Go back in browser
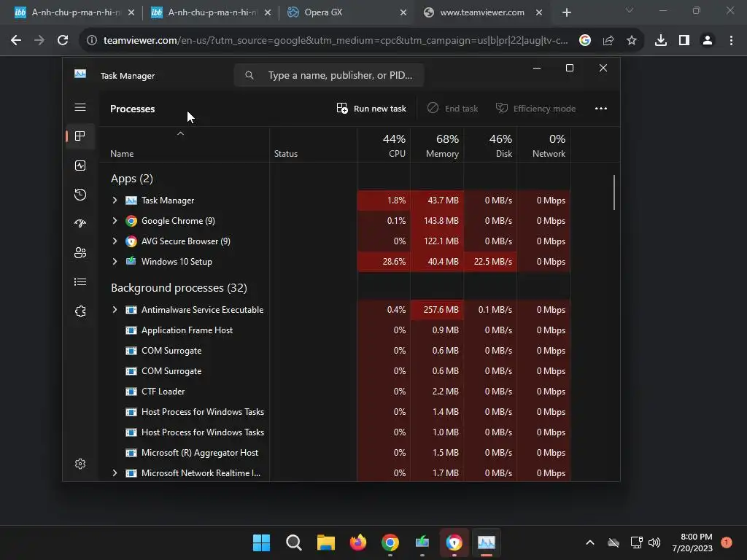This screenshot has width=747, height=560. (16, 41)
